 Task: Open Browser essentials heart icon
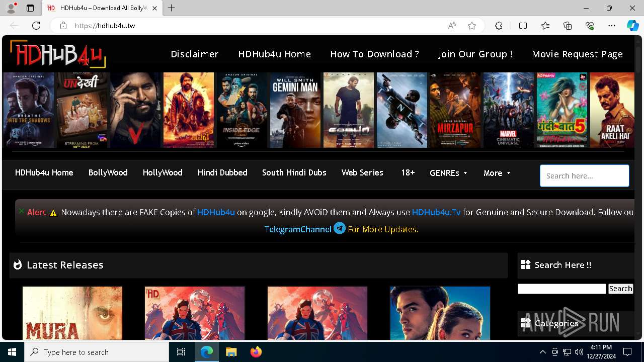click(x=590, y=26)
